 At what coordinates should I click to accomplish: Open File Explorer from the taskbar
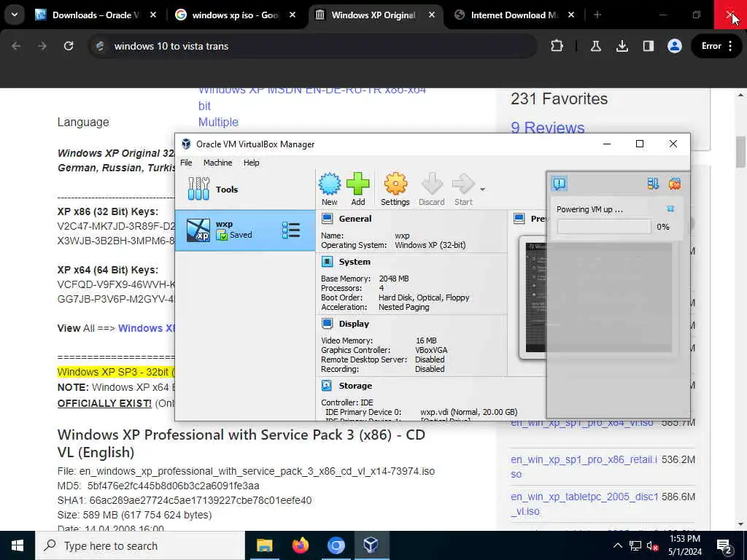264,545
